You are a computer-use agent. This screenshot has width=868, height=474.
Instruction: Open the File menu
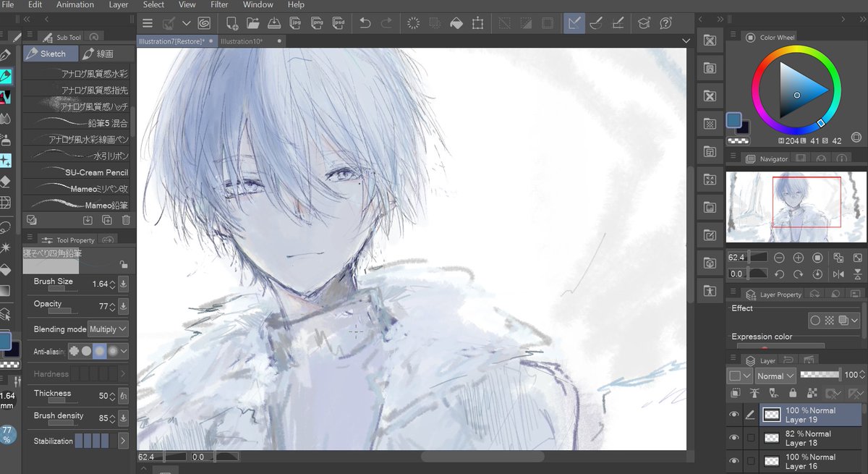[8, 4]
